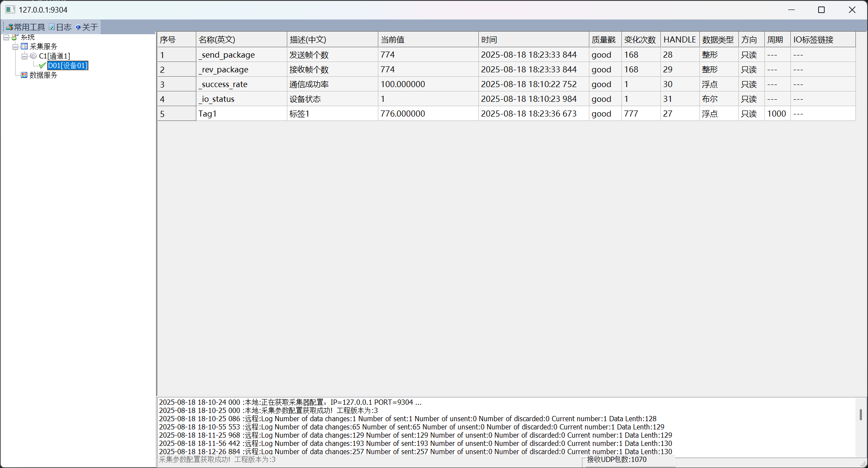This screenshot has width=868, height=468.
Task: Click the 采集服务 list icon
Action: point(24,46)
